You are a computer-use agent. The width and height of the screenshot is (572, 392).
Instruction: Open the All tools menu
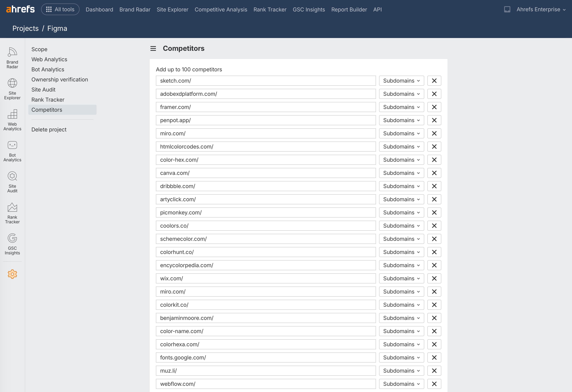pos(60,9)
